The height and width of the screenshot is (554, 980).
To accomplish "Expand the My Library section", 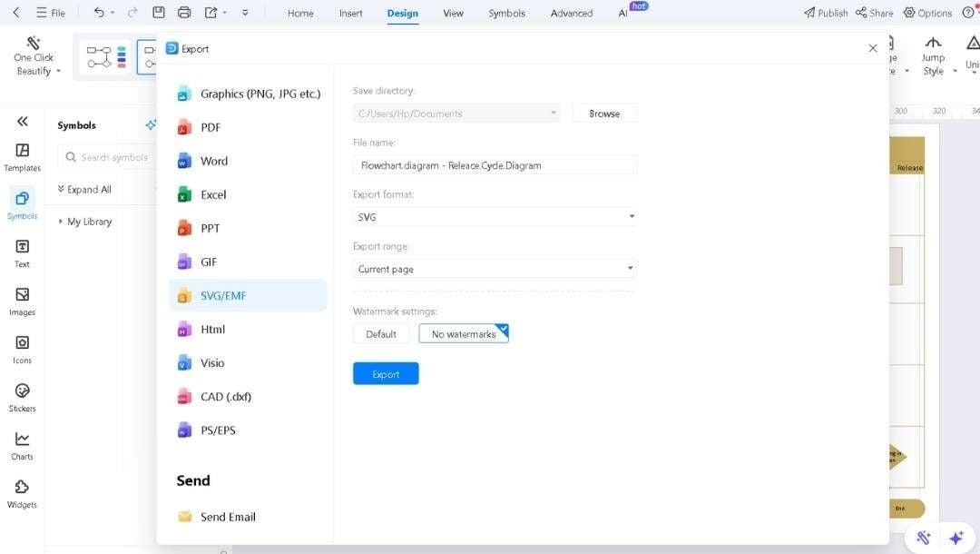I will pos(88,221).
